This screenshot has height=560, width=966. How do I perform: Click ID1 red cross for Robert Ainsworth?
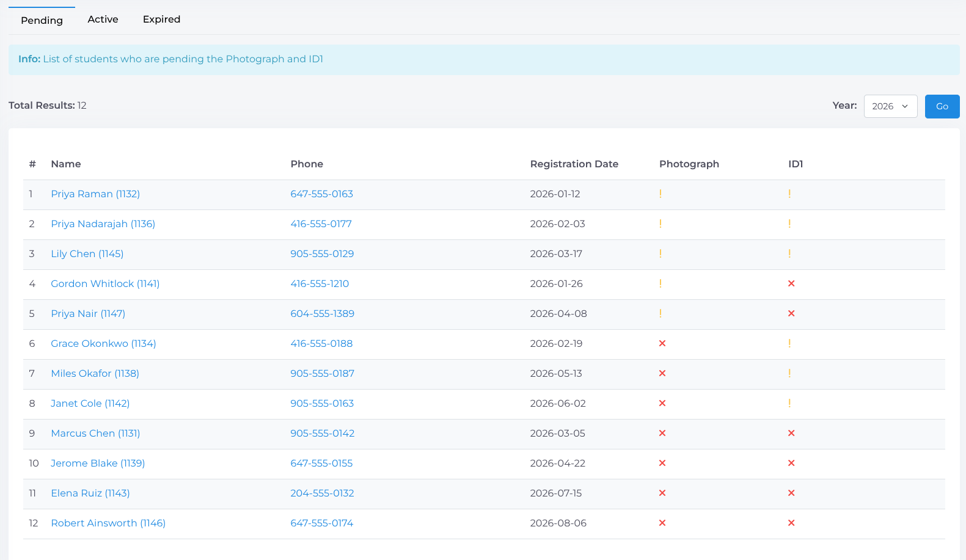(x=791, y=523)
